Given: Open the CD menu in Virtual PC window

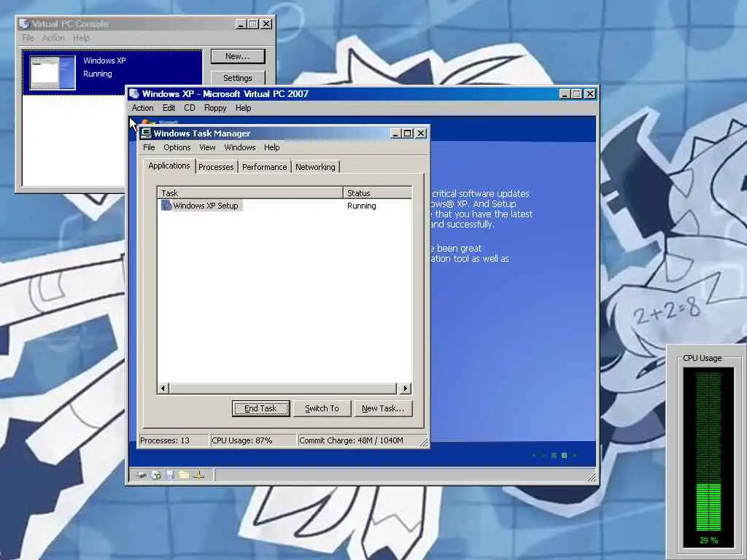Looking at the screenshot, I should point(190,108).
